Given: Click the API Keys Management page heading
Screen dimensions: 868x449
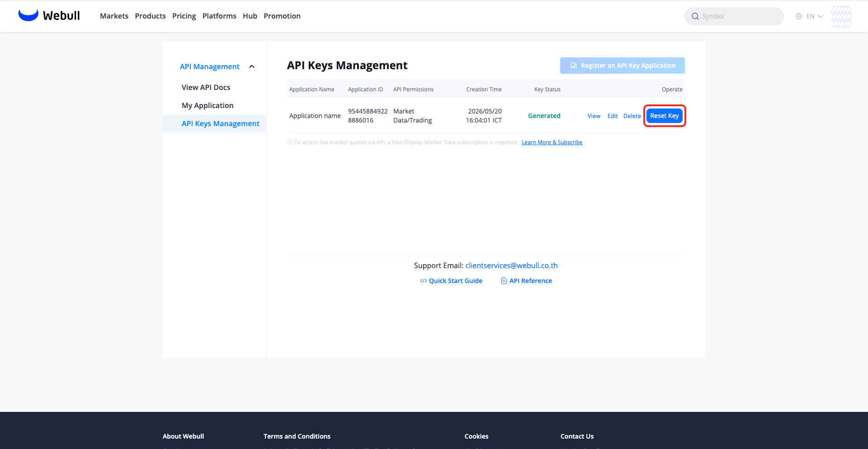Looking at the screenshot, I should [x=347, y=66].
